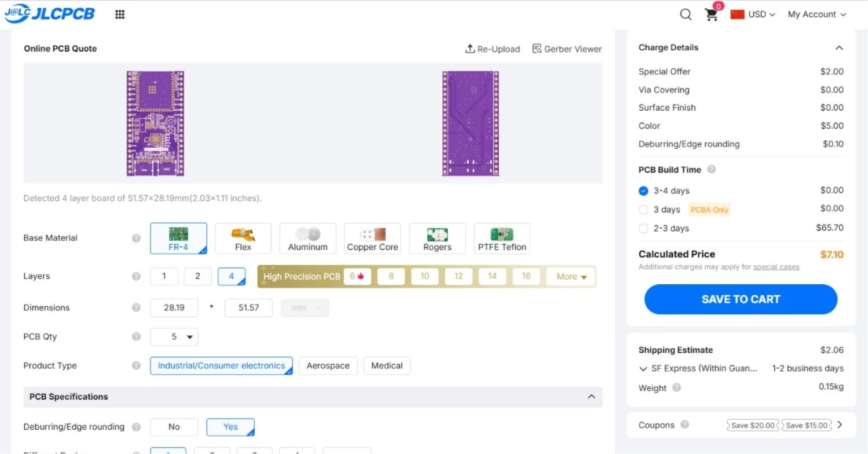View the top-side PCB preview image
Image resolution: width=868 pixels, height=454 pixels.
point(155,123)
